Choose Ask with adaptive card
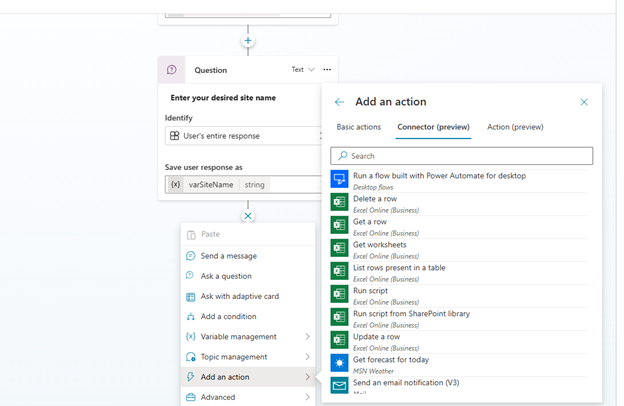 click(x=239, y=297)
